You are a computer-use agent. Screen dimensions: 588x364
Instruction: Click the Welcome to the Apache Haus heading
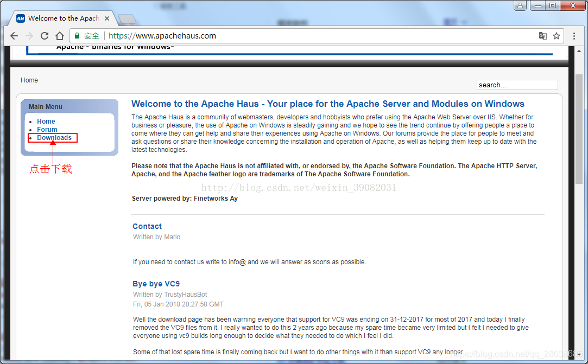click(x=328, y=104)
